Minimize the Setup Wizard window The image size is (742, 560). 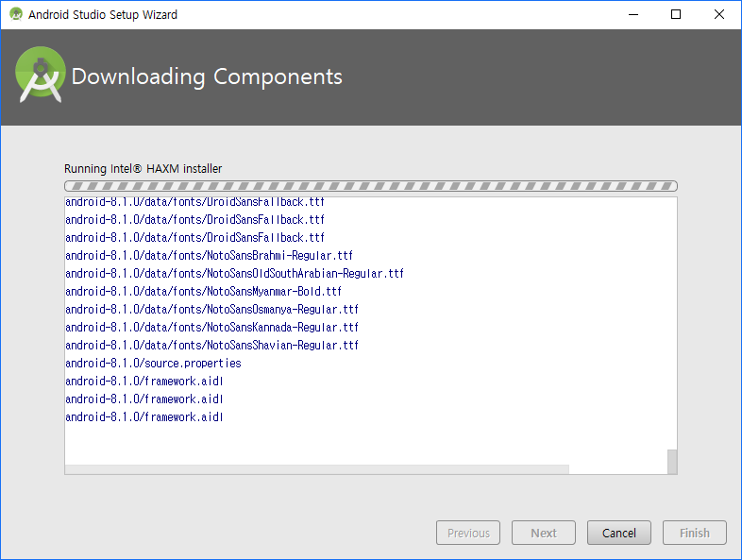coord(633,15)
